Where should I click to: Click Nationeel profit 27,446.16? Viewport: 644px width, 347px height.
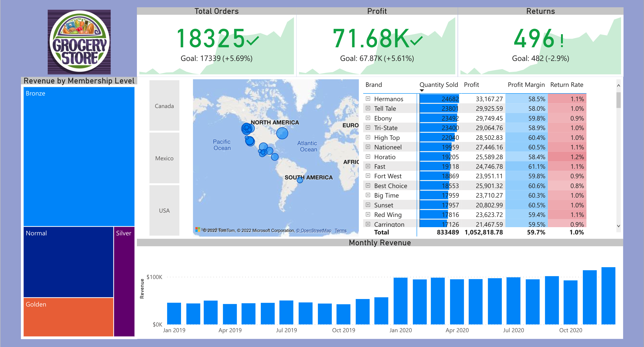point(489,147)
